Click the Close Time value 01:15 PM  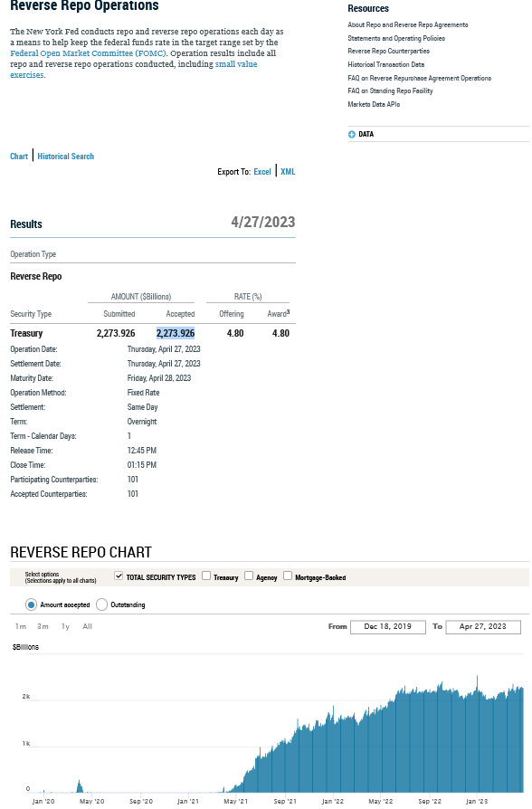coord(142,465)
